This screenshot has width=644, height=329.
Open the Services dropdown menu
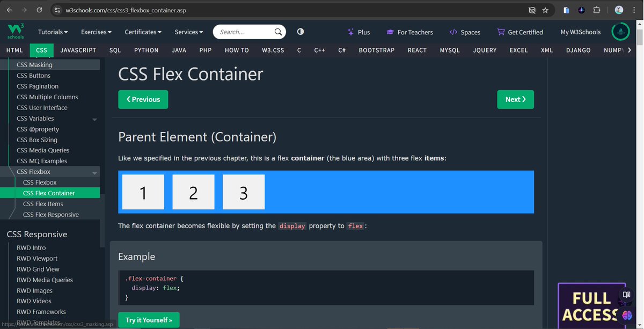pyautogui.click(x=188, y=32)
